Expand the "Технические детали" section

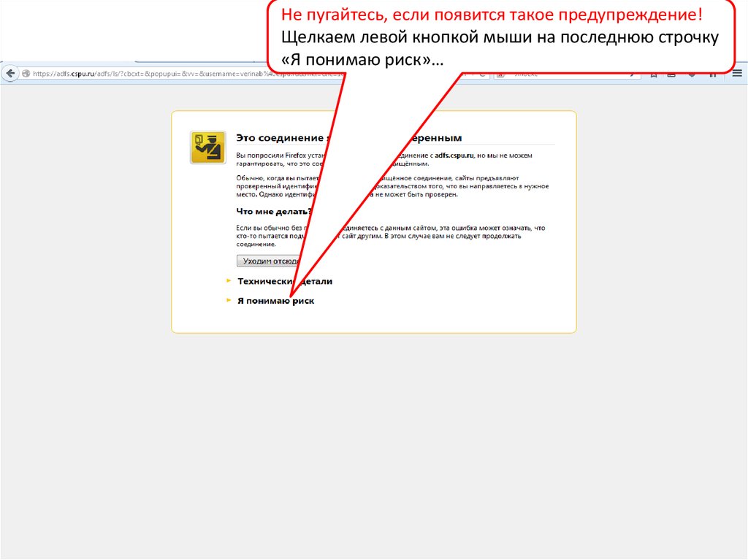[285, 281]
